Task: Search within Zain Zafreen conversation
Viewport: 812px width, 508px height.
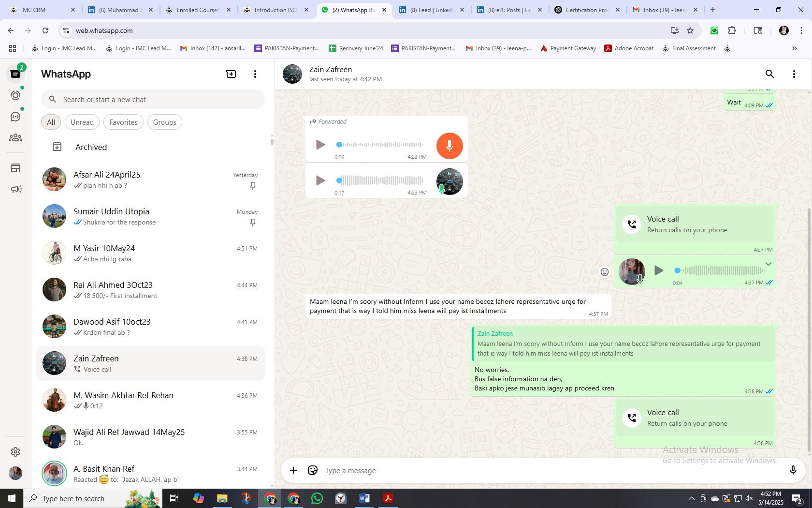Action: tap(769, 74)
